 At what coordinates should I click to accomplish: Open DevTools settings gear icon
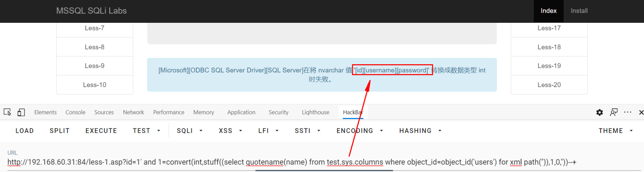600,112
